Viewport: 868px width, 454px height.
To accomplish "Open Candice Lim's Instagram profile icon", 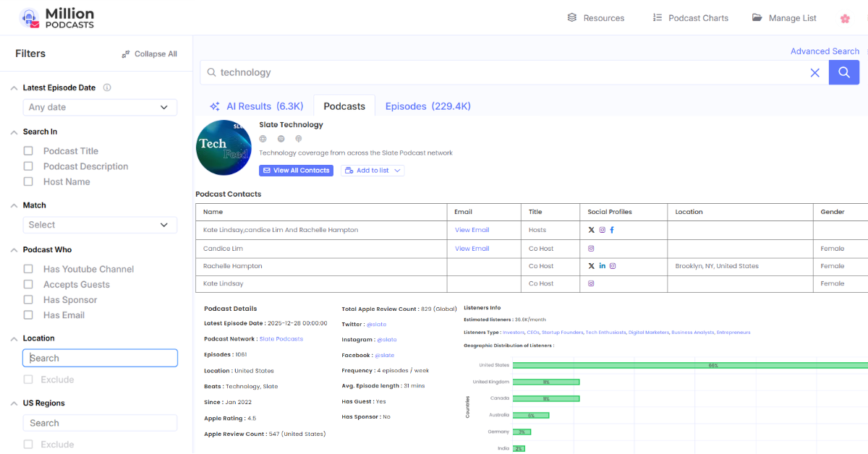I will click(591, 248).
